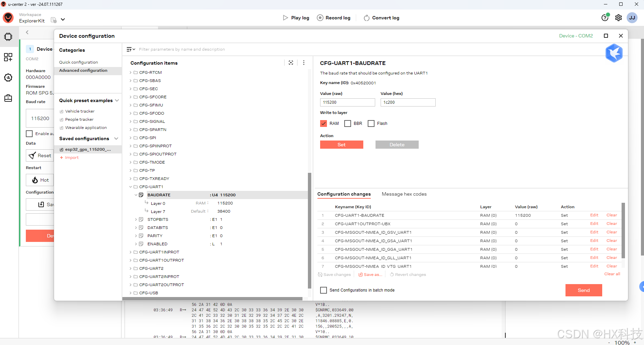Click Clear all changes

point(612,274)
